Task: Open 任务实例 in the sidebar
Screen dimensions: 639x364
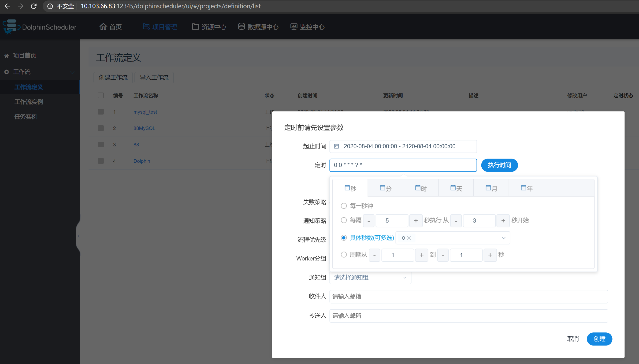Action: [x=26, y=116]
